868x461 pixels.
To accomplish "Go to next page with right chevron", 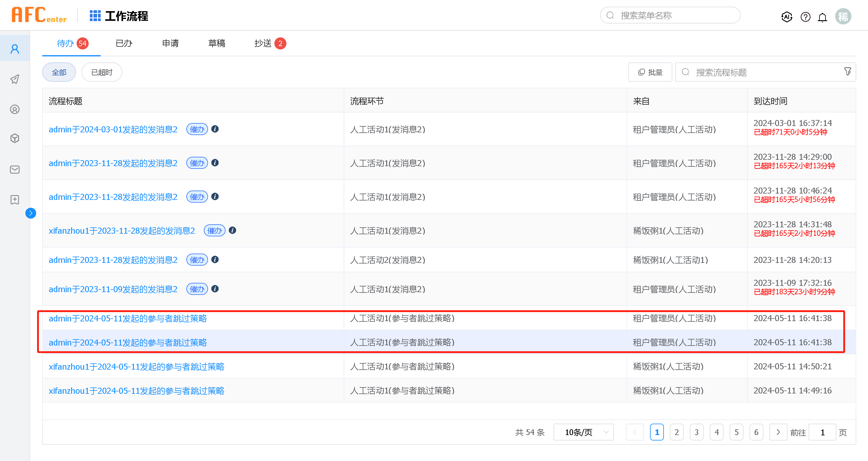I will coord(778,432).
